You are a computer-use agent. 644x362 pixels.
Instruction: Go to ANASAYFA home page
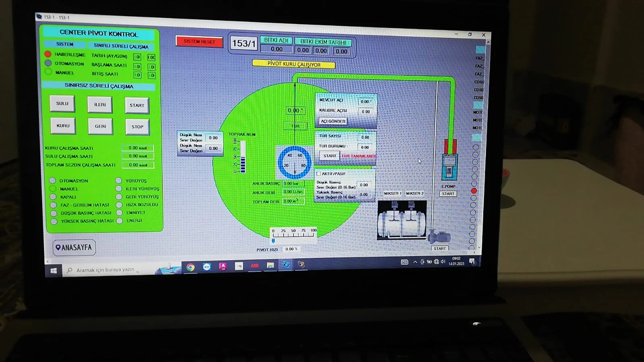click(x=74, y=247)
